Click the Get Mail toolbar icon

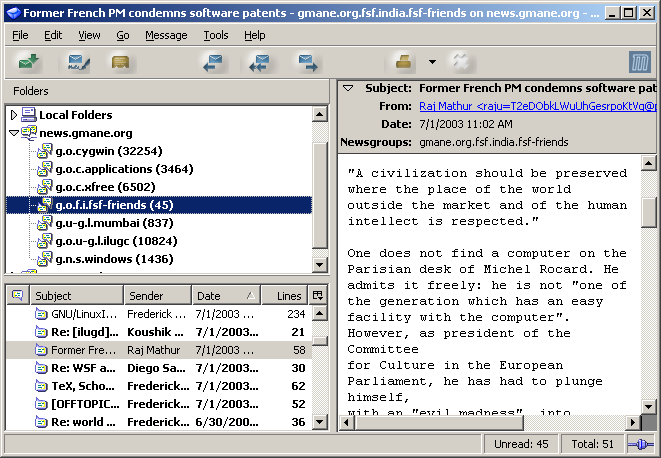[x=28, y=63]
